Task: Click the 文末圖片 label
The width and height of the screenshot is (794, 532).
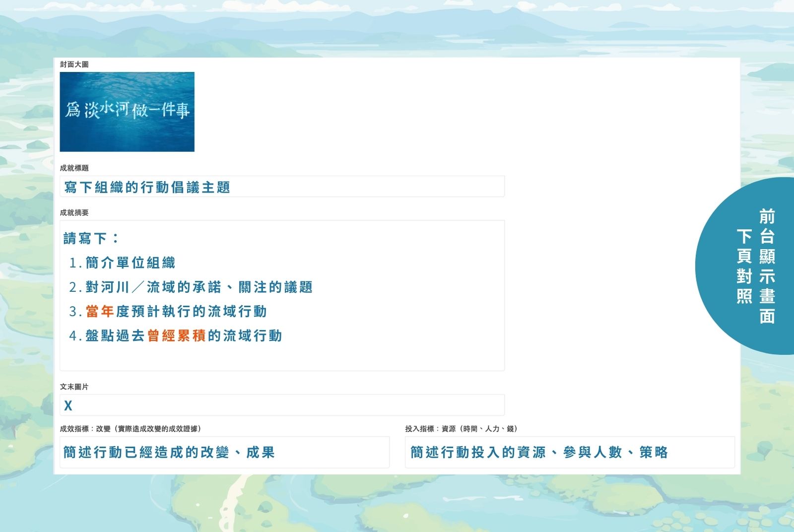Action: 74,387
